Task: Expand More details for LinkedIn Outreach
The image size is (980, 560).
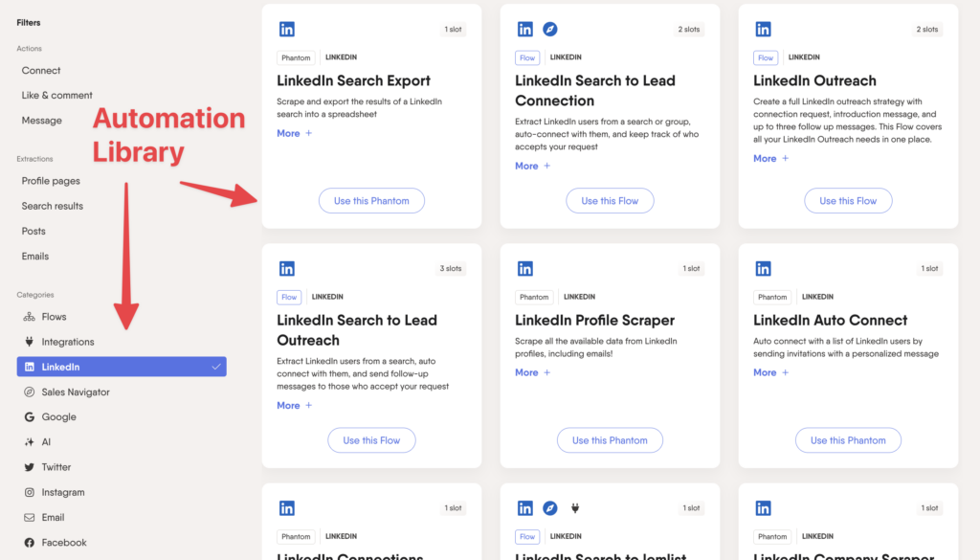Action: pos(770,158)
